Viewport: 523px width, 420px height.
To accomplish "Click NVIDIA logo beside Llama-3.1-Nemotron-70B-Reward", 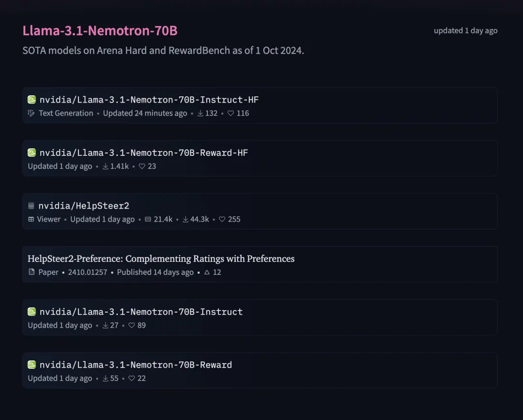I will pyautogui.click(x=31, y=365).
